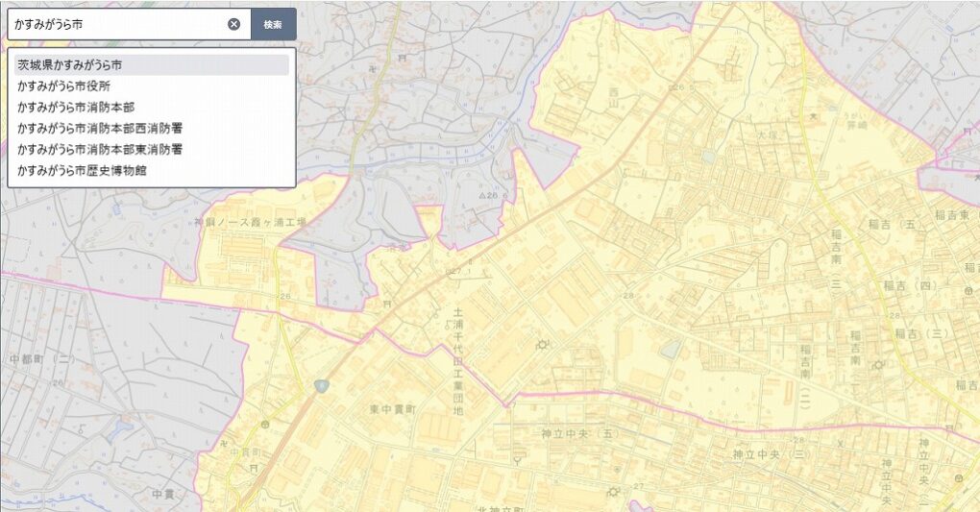Click the factory gear symbol below 稲吉南（三）
The height and width of the screenshot is (512, 980).
click(x=877, y=364)
